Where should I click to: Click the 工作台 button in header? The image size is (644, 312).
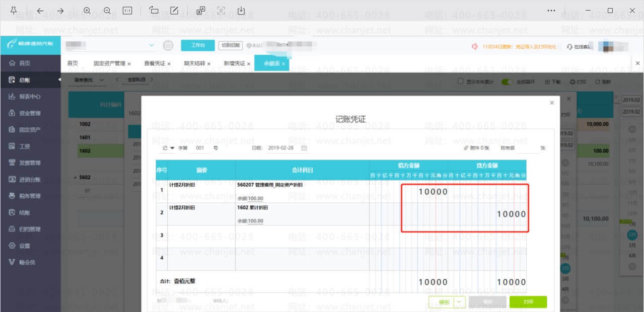point(198,45)
